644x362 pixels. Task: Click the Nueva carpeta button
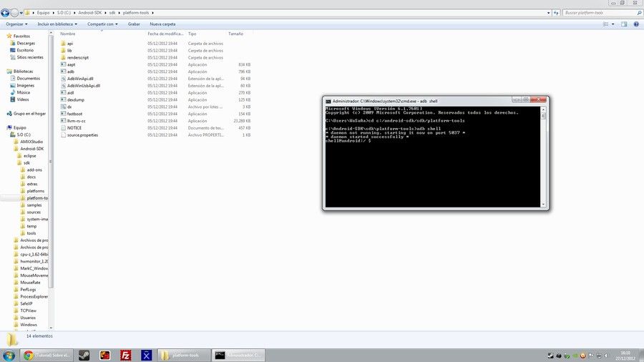(162, 24)
